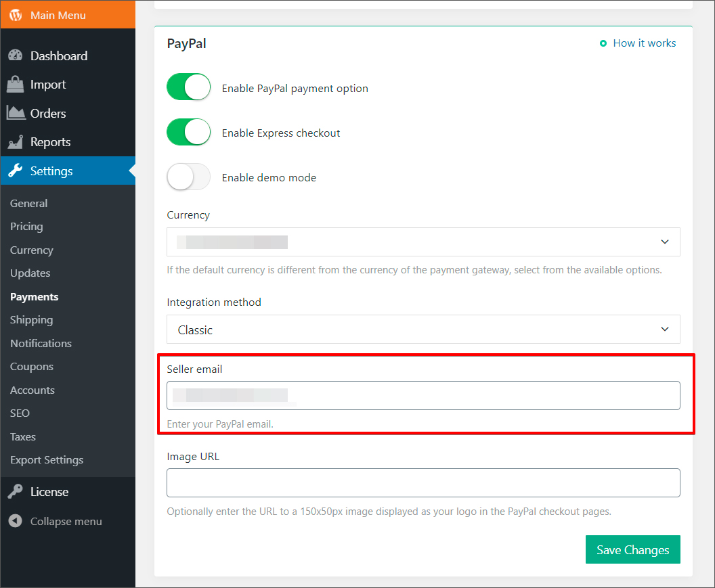Click the Image URL label
Screen dimensions: 715x588
pyautogui.click(x=193, y=457)
